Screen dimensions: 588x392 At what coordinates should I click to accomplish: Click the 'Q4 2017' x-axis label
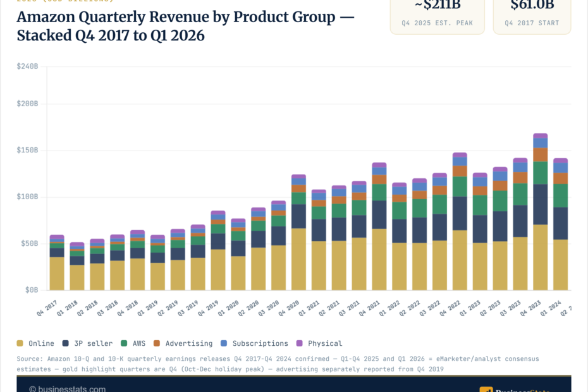pyautogui.click(x=47, y=308)
